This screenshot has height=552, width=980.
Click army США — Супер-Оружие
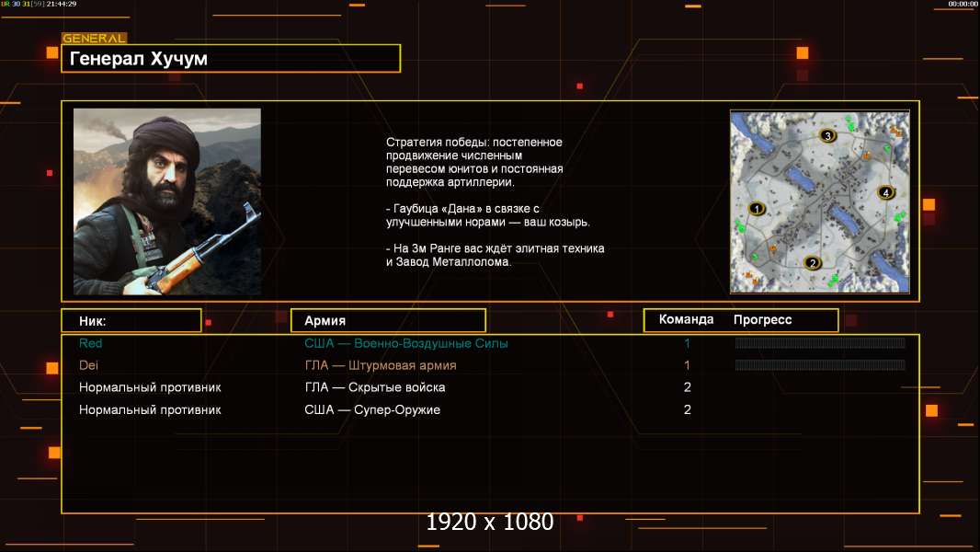point(372,409)
